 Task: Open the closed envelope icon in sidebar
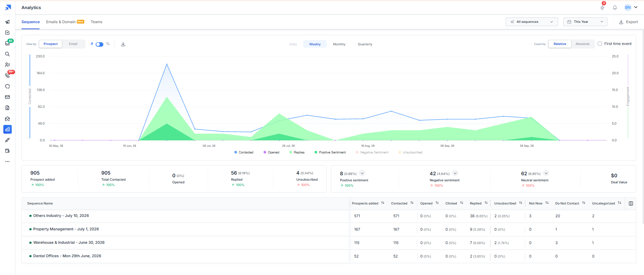click(x=7, y=97)
